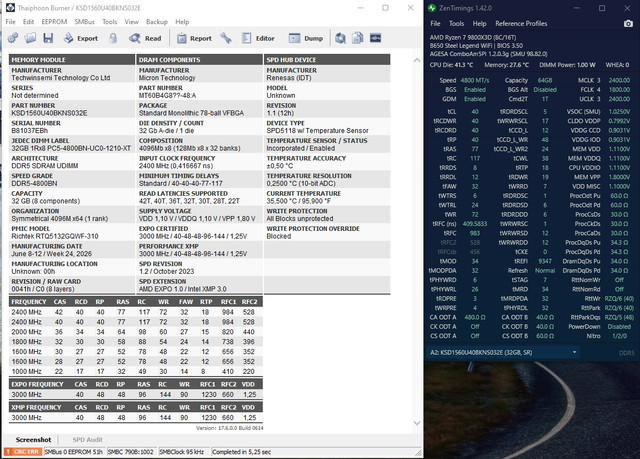This screenshot has width=640, height=459.
Task: Open the Edit menu in Thaiphoon Burner
Action: coord(28,22)
